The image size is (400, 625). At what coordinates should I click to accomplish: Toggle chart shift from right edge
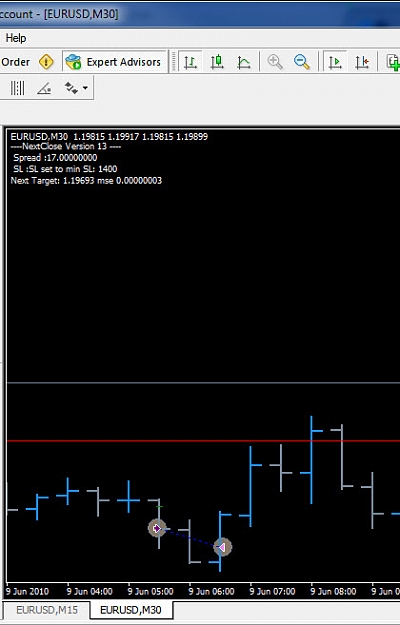362,62
